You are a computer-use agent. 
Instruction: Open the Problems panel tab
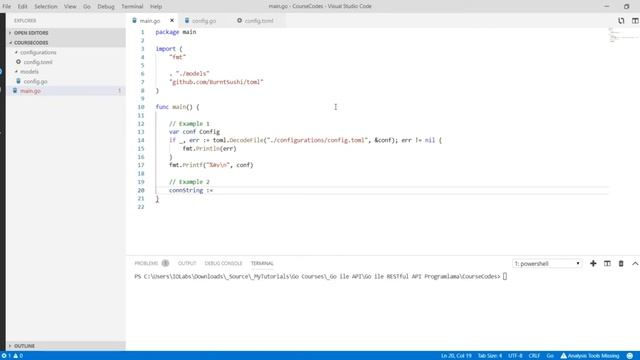146,263
